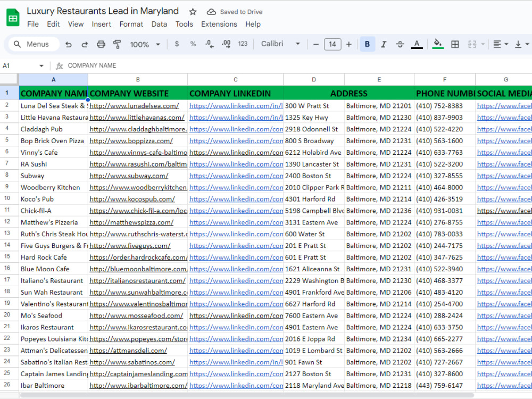Open the subway.com website link
532x399 pixels.
pyautogui.click(x=129, y=176)
